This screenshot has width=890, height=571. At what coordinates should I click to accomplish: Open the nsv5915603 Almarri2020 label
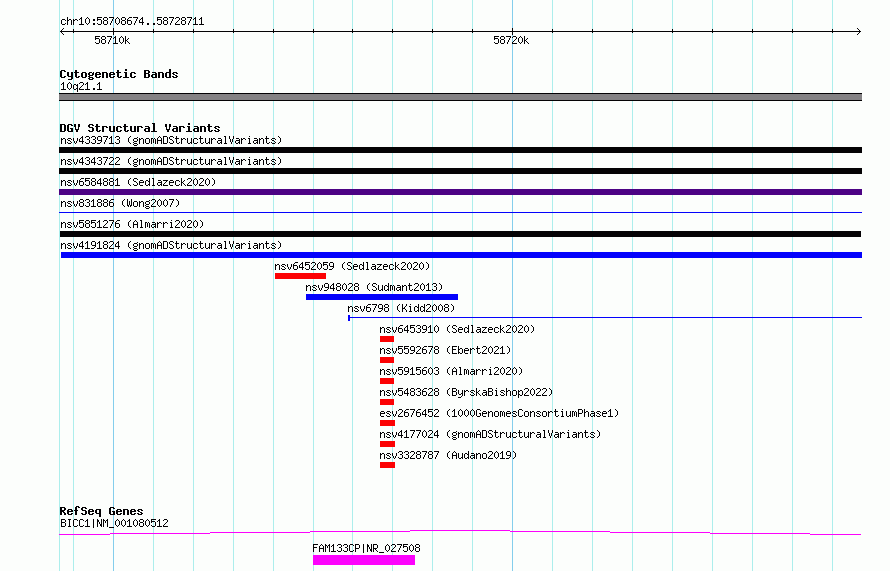click(x=451, y=371)
